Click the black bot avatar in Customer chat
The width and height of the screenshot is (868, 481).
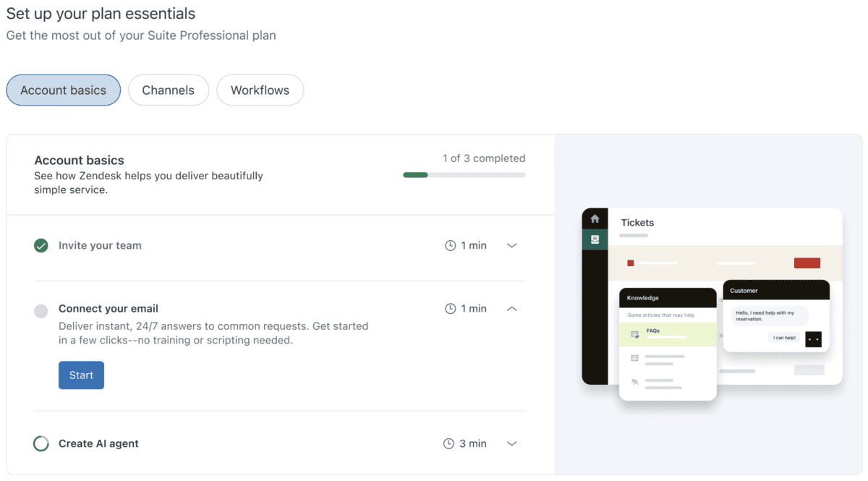coord(813,339)
